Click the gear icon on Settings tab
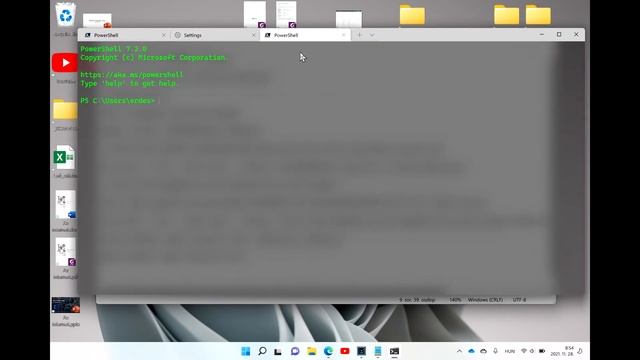Image resolution: width=640 pixels, height=360 pixels. coord(178,35)
